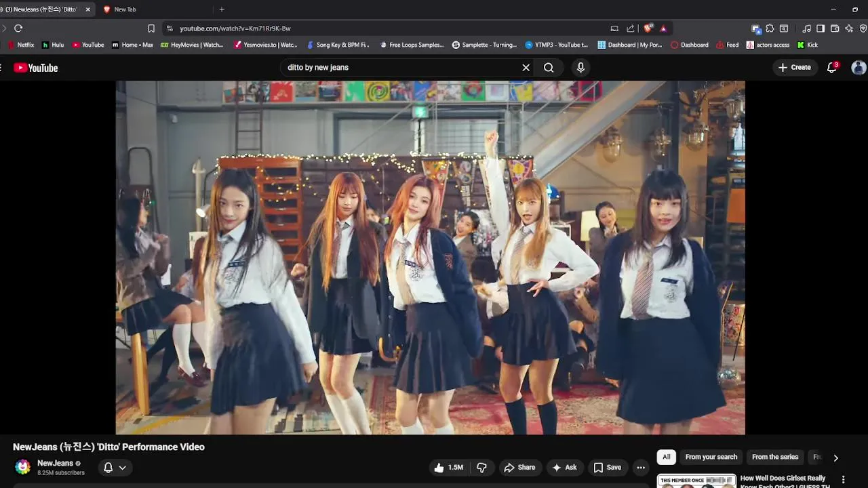Image resolution: width=868 pixels, height=488 pixels.
Task: Open the extensions puzzle-piece icon
Action: pos(770,28)
